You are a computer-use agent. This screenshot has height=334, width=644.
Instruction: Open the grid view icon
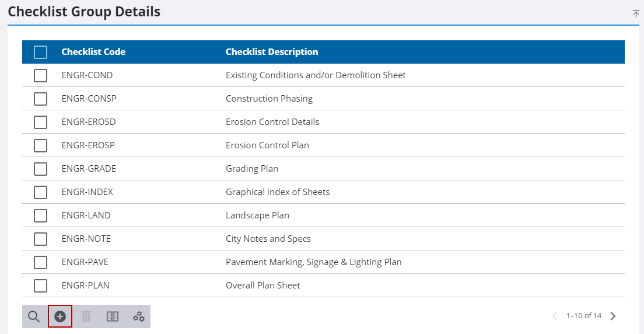tap(113, 316)
